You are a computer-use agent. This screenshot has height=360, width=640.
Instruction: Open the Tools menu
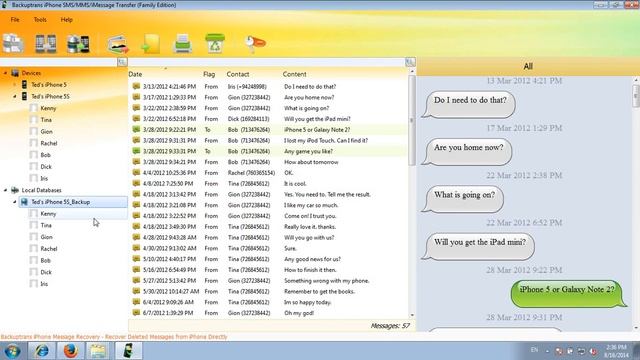(x=40, y=20)
